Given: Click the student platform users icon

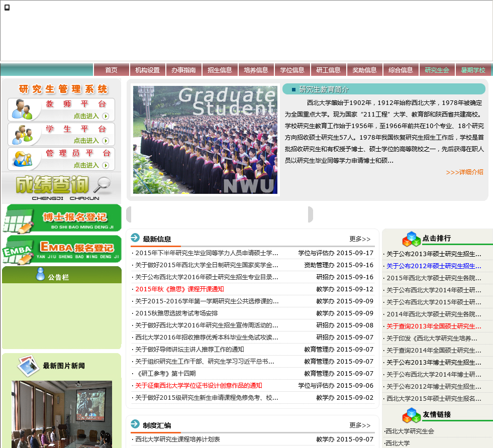Looking at the screenshot, I should [22, 134].
